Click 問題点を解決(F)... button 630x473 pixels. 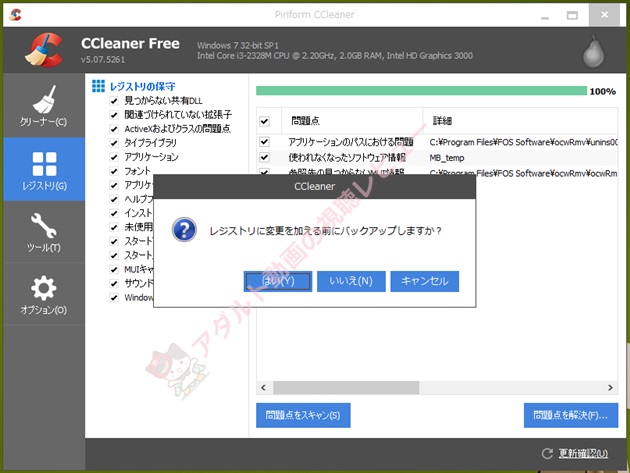(x=571, y=415)
